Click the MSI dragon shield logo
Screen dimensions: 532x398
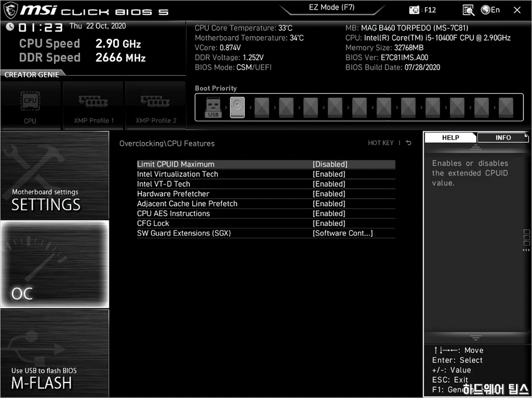click(x=10, y=10)
